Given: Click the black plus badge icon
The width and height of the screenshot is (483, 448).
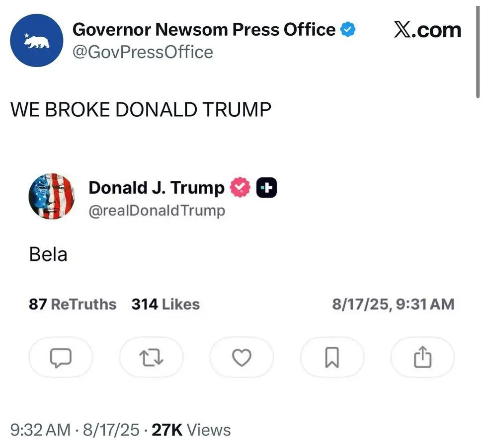Looking at the screenshot, I should pos(266,188).
